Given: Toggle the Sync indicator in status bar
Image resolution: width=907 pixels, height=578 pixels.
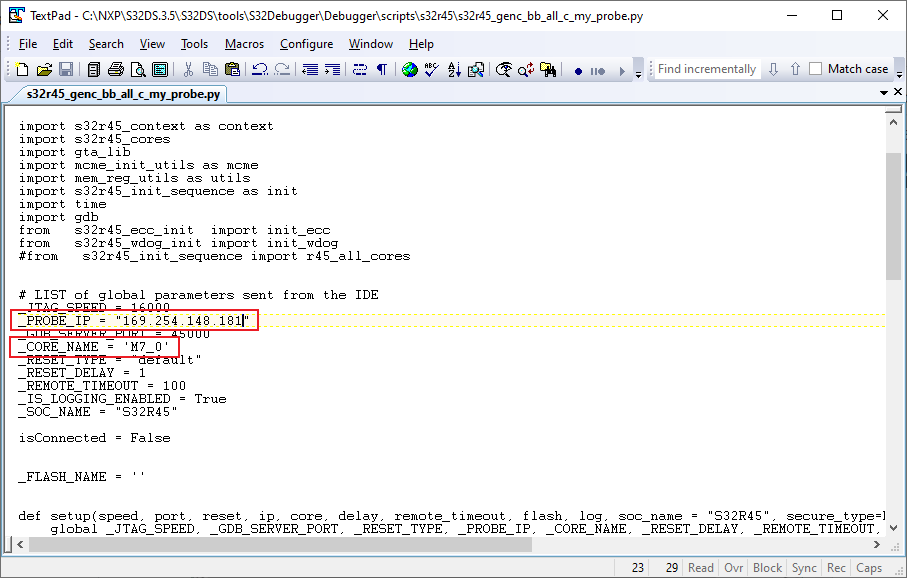Looking at the screenshot, I should click(x=804, y=568).
